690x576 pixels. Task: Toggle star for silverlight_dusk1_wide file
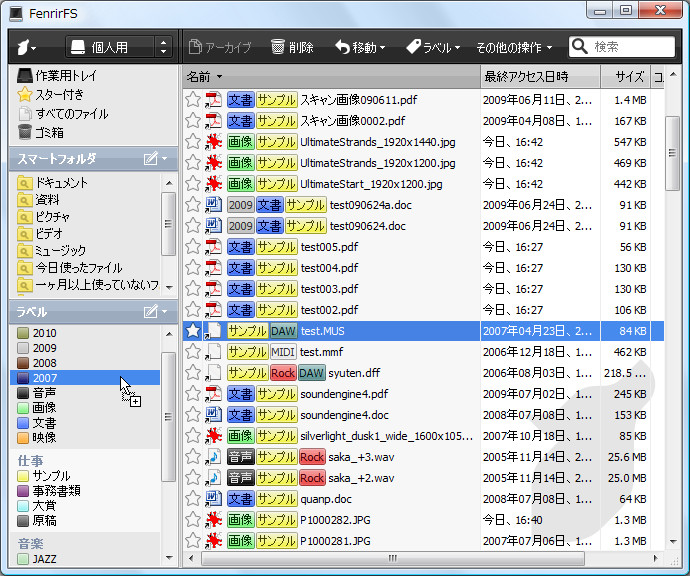click(193, 436)
